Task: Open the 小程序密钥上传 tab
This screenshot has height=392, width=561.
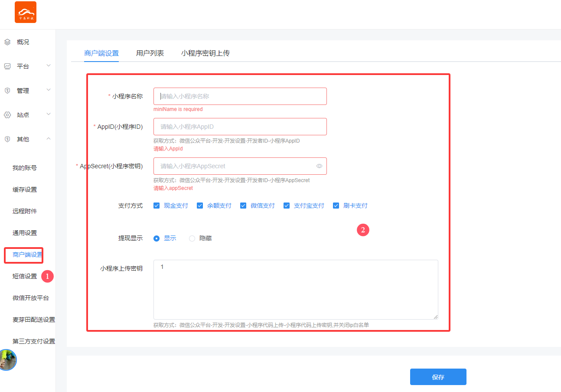Action: [x=205, y=53]
